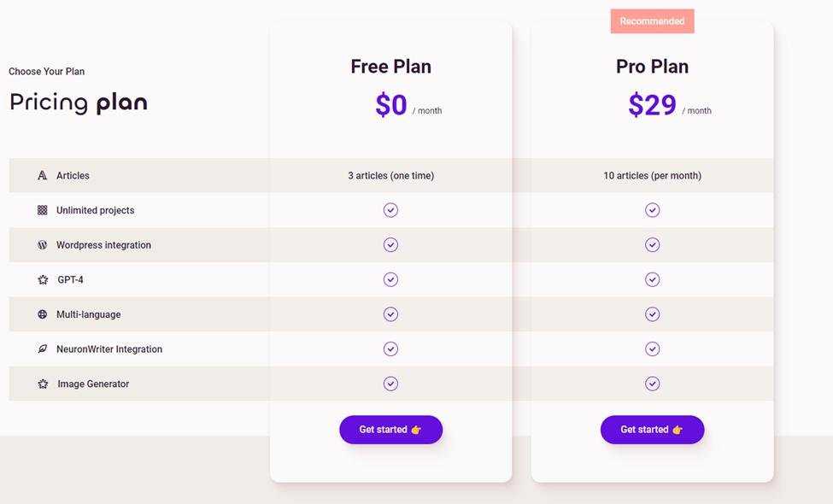Click Free Plan Multi-language checkmark
The image size is (833, 504).
click(x=390, y=314)
